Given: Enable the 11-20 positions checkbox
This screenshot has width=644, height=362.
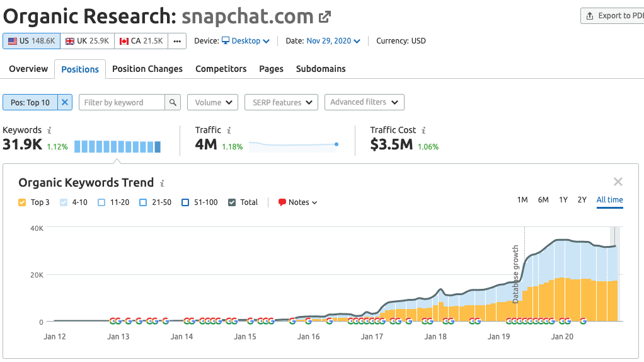Looking at the screenshot, I should click(x=101, y=202).
